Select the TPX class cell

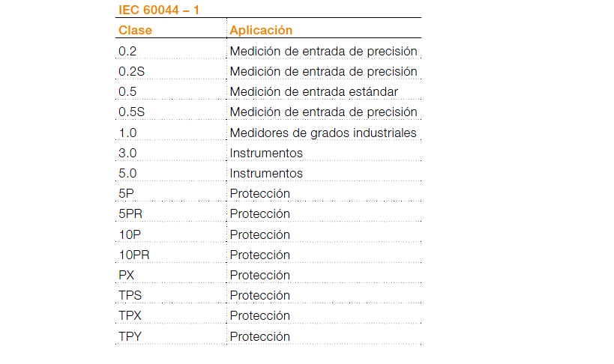point(130,315)
